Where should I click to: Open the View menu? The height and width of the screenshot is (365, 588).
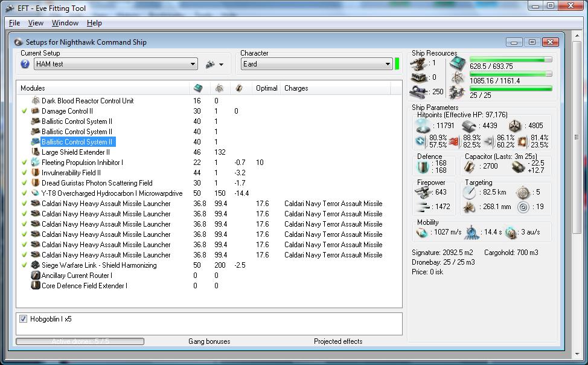click(36, 23)
